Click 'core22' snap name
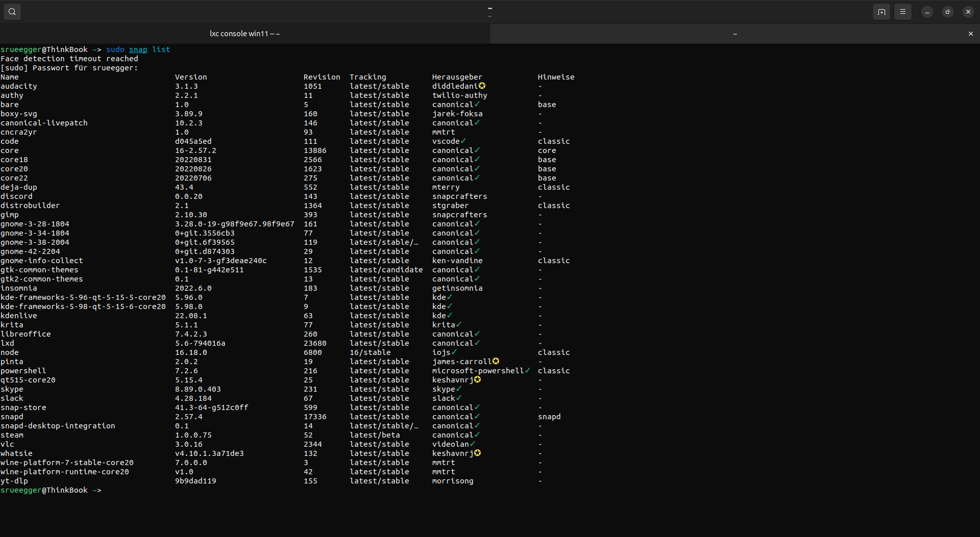Image resolution: width=980 pixels, height=537 pixels. click(x=14, y=178)
